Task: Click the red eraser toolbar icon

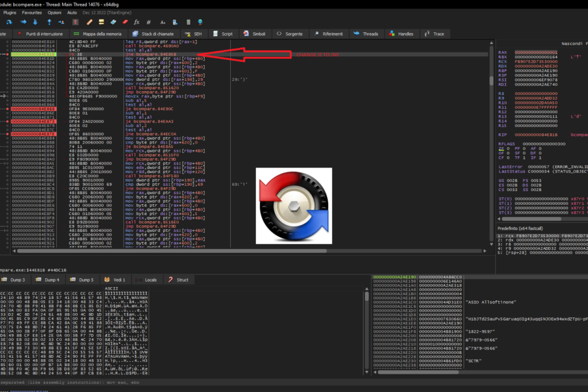Action: point(125,21)
